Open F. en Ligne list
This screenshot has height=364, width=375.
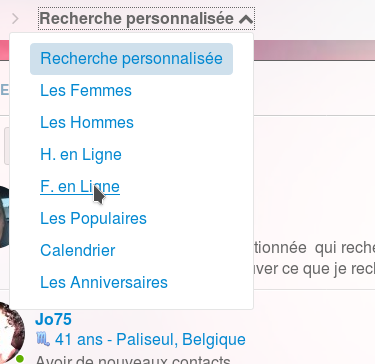pyautogui.click(x=80, y=187)
